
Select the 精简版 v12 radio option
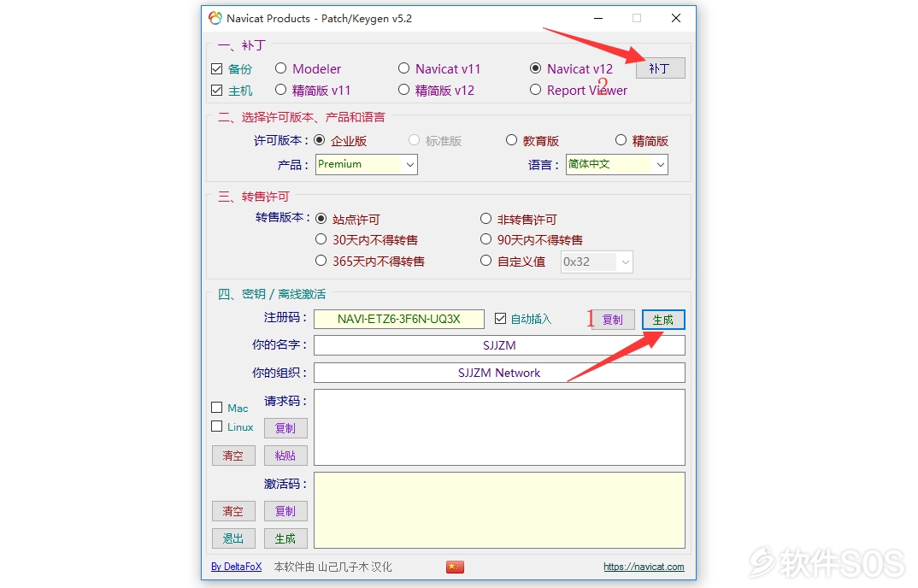tap(404, 90)
